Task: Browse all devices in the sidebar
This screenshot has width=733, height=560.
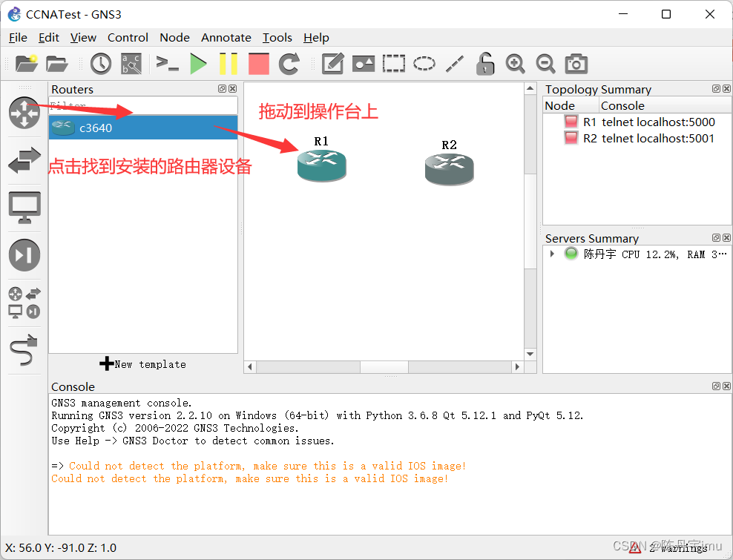Action: pos(24,303)
